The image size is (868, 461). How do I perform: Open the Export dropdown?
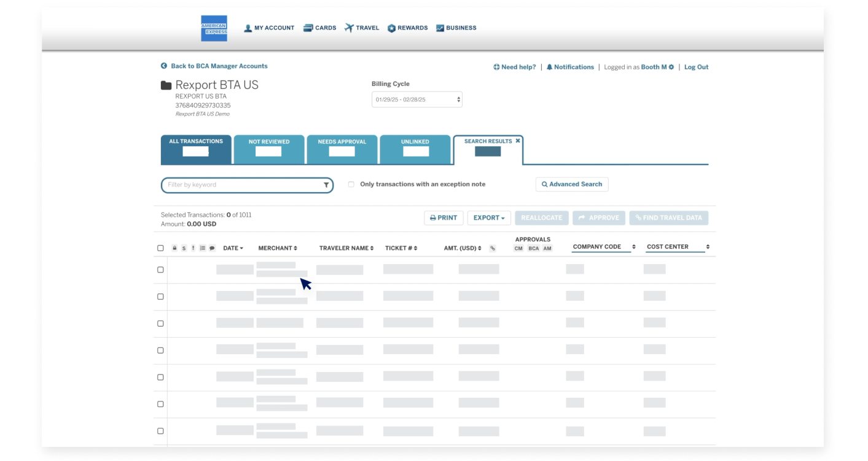tap(489, 217)
